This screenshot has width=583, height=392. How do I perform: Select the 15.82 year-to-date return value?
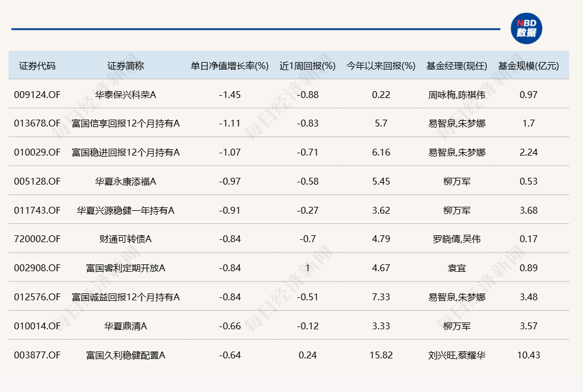pyautogui.click(x=381, y=355)
